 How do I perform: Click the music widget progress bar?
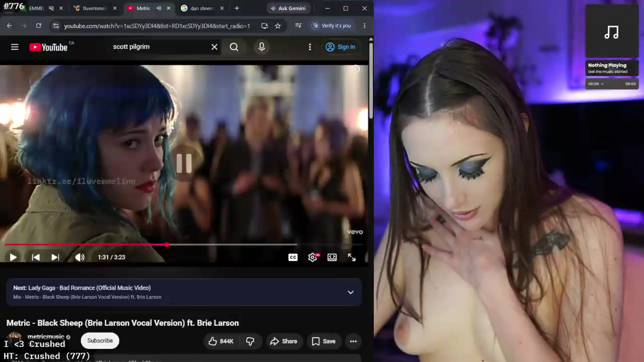coord(612,84)
